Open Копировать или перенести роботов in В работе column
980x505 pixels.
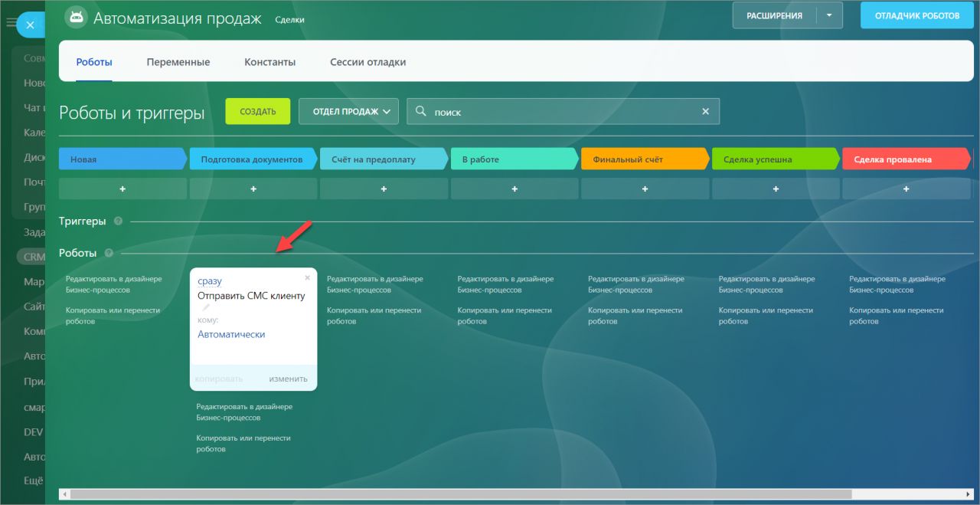(505, 316)
